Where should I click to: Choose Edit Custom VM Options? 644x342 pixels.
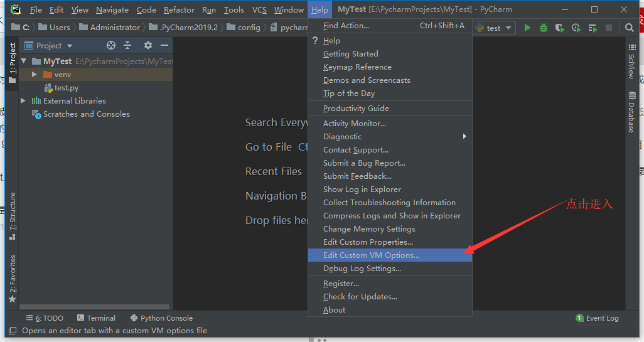tap(390, 255)
